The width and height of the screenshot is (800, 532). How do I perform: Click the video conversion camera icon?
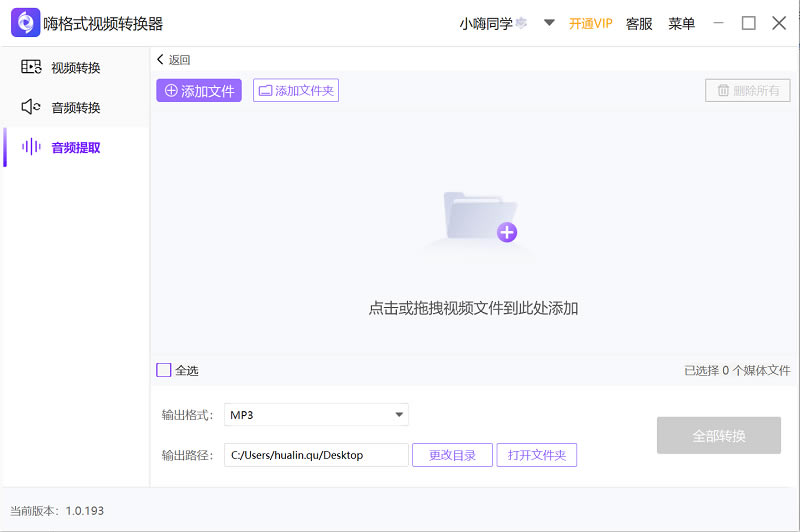tap(31, 68)
